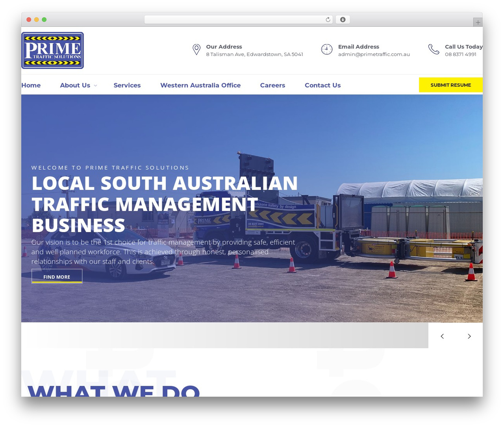Go to previous slide arrow
This screenshot has width=504, height=427.
(x=442, y=336)
